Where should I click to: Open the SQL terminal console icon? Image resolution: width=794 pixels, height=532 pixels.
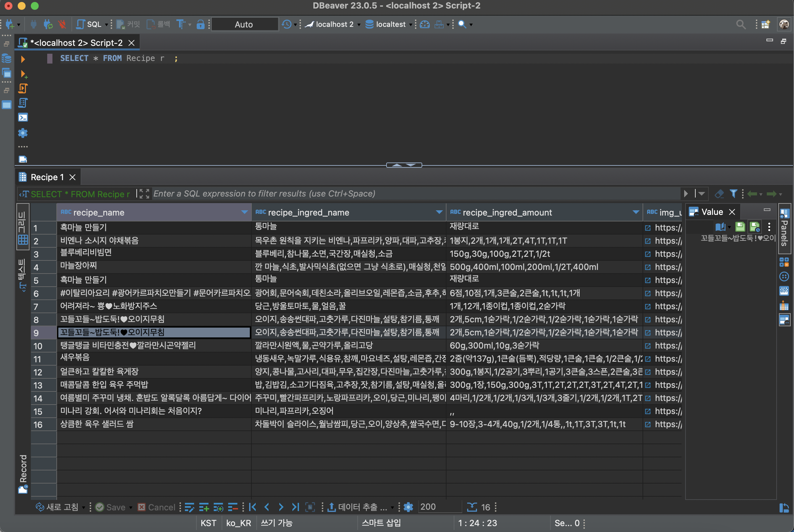pyautogui.click(x=23, y=117)
